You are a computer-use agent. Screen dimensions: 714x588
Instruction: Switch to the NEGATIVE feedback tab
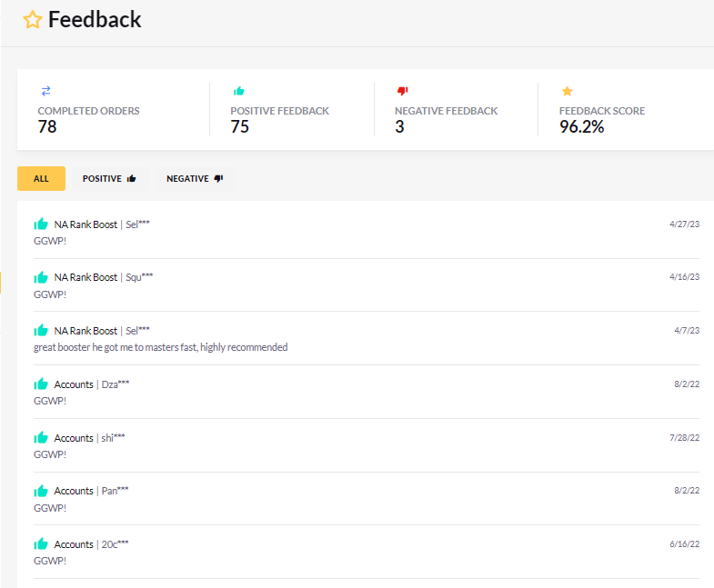195,178
